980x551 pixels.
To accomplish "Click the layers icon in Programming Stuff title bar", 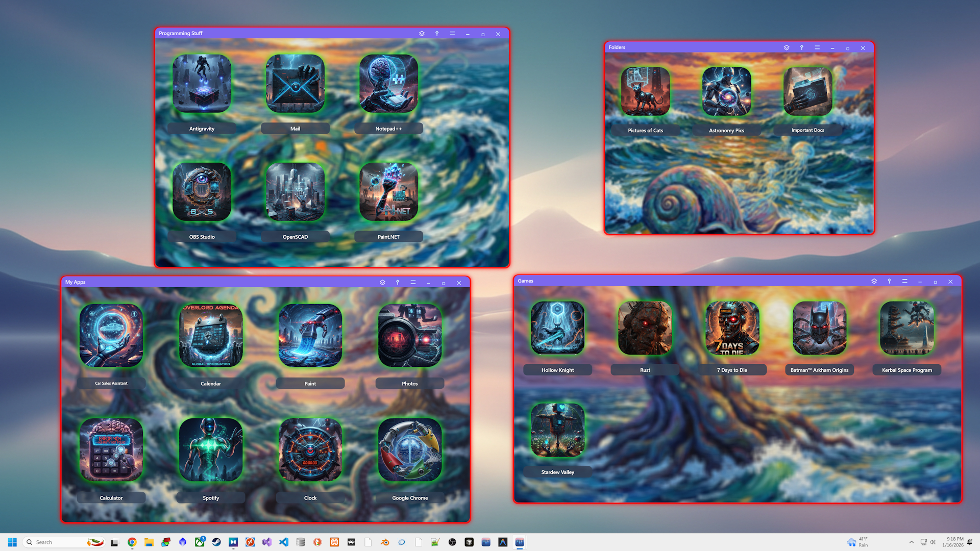I will point(422,34).
